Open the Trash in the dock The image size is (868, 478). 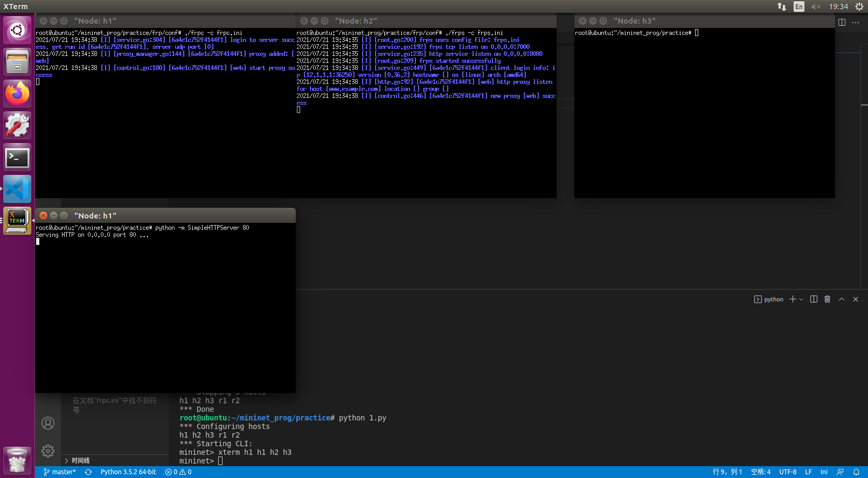(17, 461)
